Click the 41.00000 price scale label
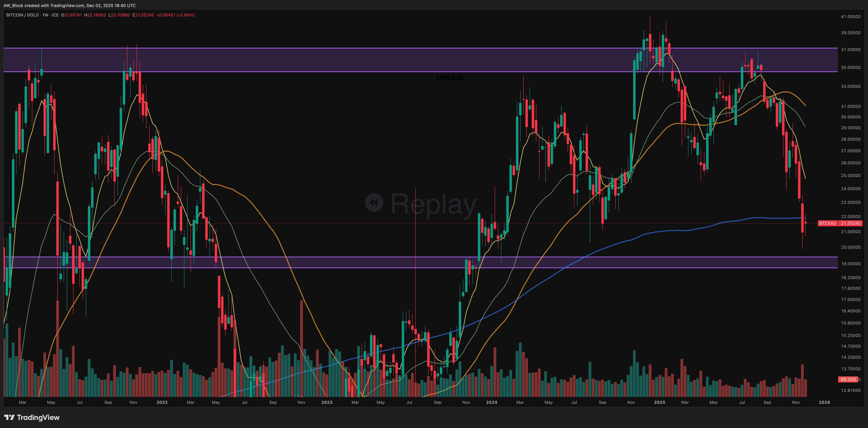 pos(850,16)
